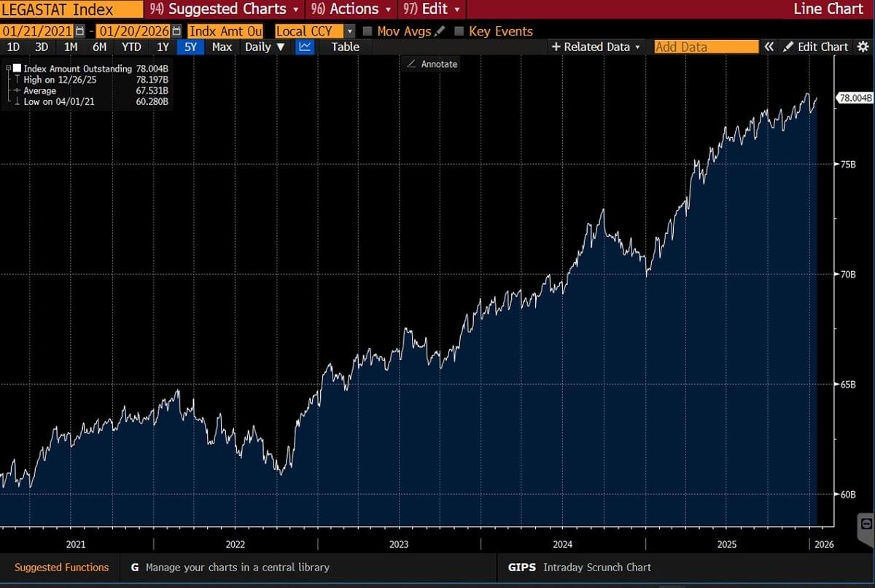Open the end date calendar picker
The height and width of the screenshot is (588, 875).
click(x=176, y=31)
